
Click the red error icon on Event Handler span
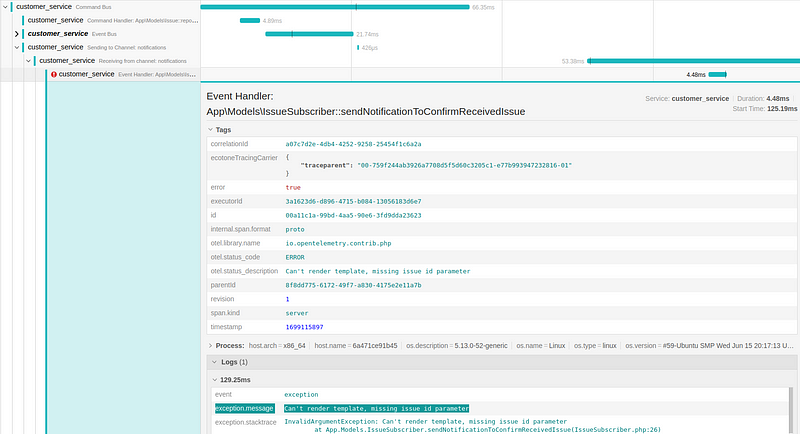point(54,74)
